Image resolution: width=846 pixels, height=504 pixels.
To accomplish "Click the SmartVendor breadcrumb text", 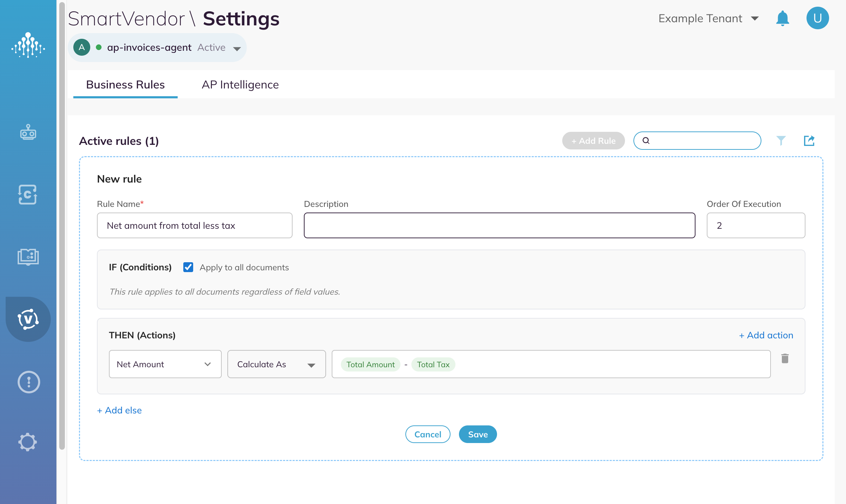I will click(x=127, y=19).
